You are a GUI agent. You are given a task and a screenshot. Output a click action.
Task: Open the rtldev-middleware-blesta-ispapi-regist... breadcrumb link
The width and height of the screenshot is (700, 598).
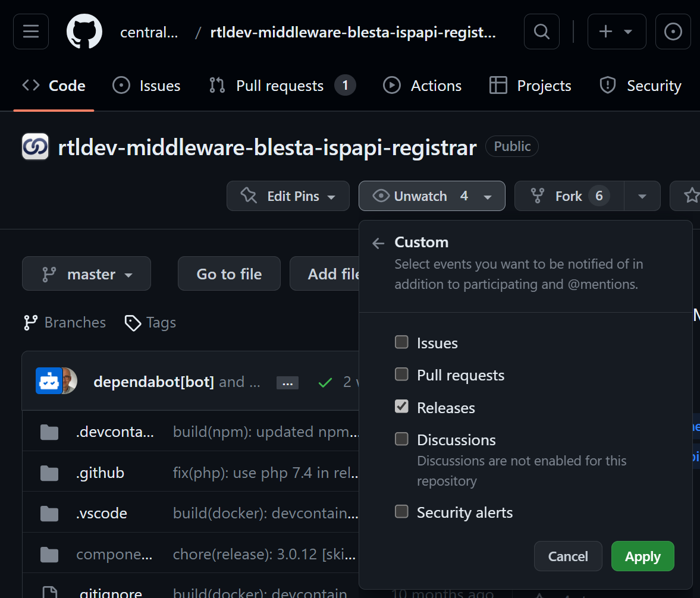pyautogui.click(x=353, y=32)
